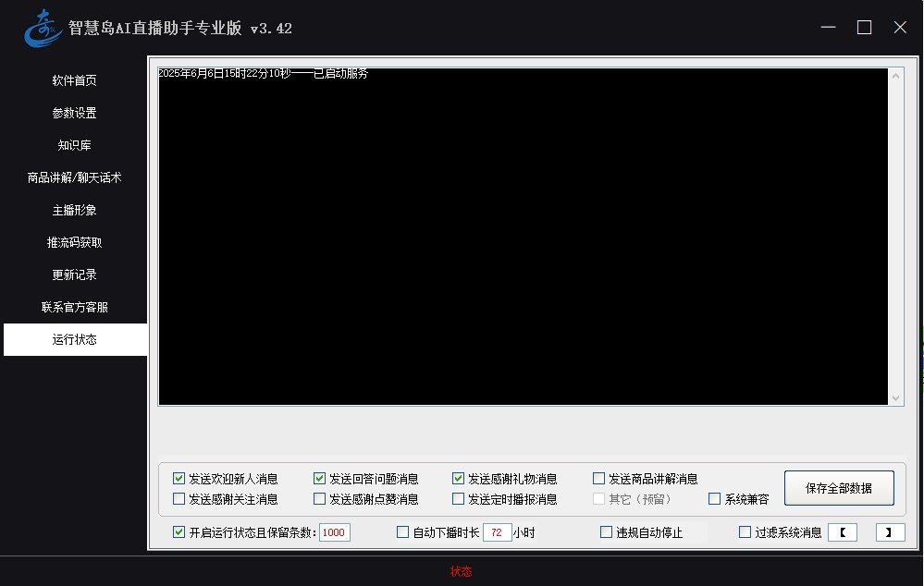
Task: Open the 知识库 section
Action: [x=74, y=145]
